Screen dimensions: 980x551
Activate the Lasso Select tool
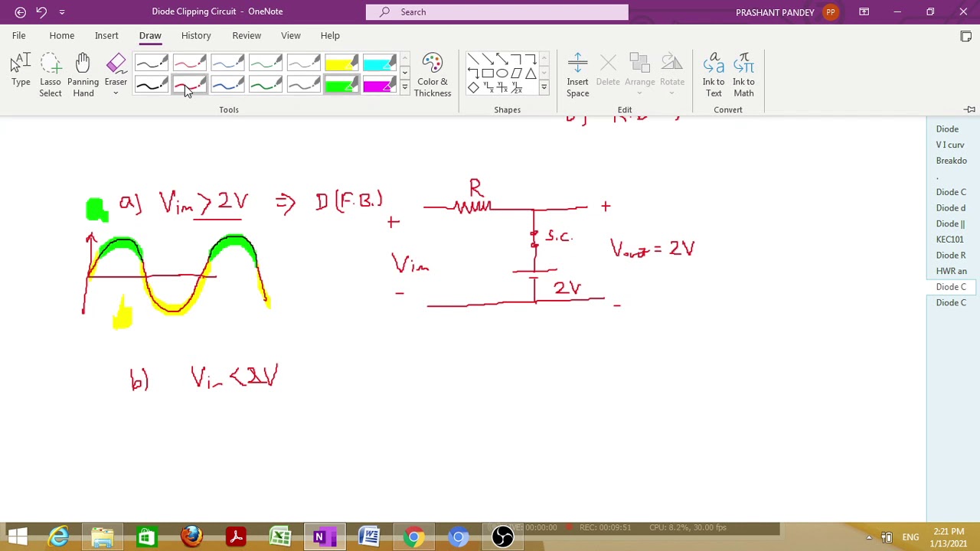[51, 74]
